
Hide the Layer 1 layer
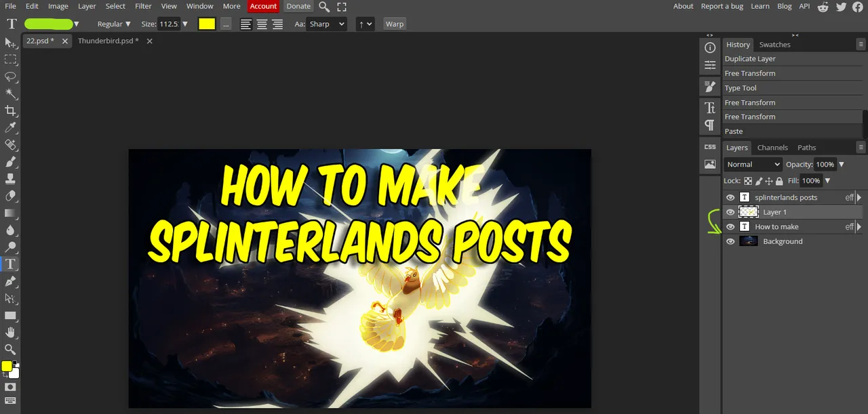coord(730,212)
